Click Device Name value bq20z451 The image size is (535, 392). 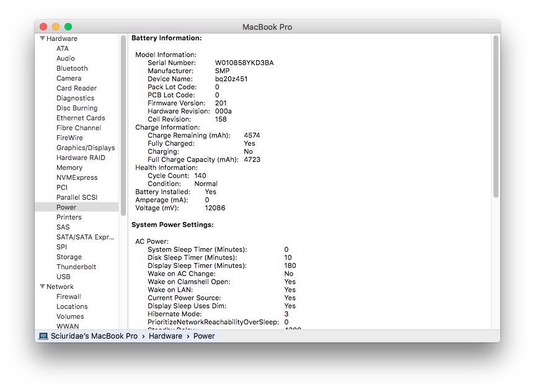pyautogui.click(x=231, y=79)
